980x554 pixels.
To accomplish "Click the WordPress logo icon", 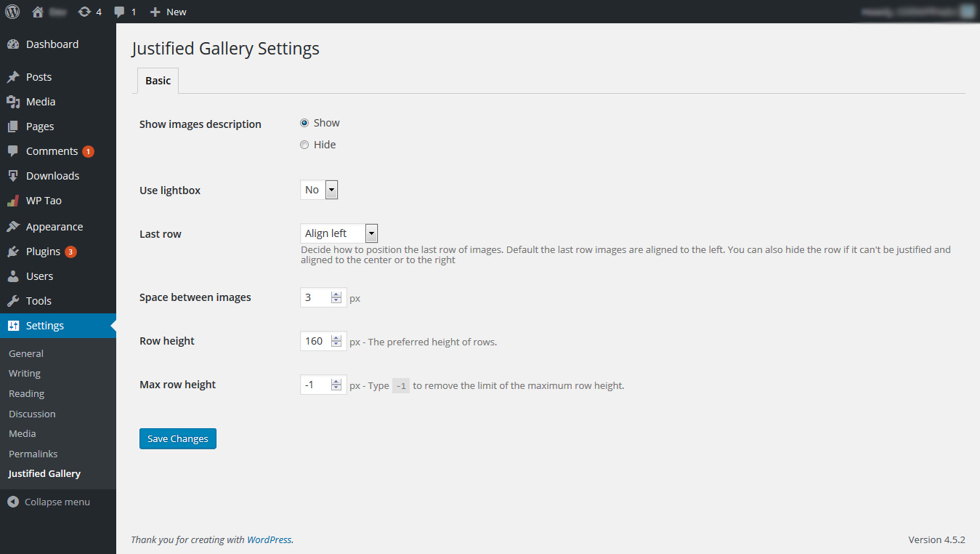I will coord(12,12).
